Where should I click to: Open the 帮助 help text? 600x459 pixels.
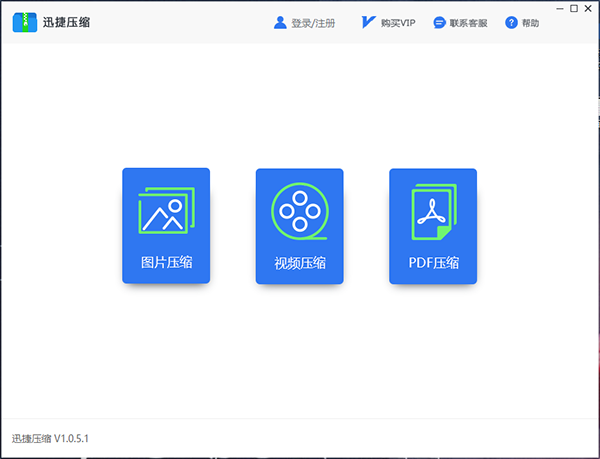pyautogui.click(x=530, y=23)
